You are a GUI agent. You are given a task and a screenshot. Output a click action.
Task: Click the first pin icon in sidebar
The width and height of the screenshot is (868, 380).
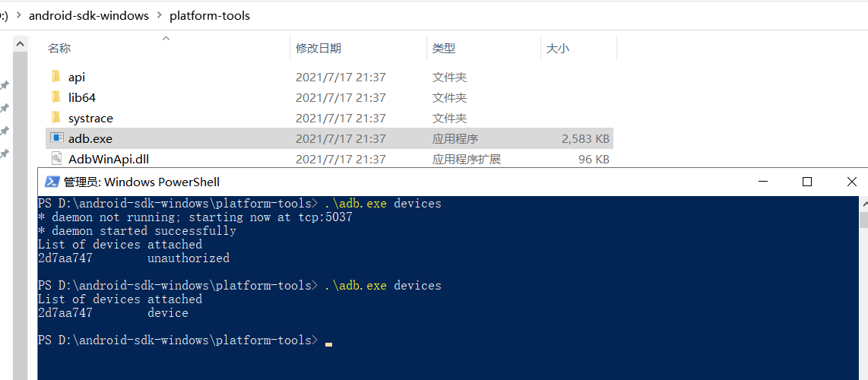(x=5, y=85)
